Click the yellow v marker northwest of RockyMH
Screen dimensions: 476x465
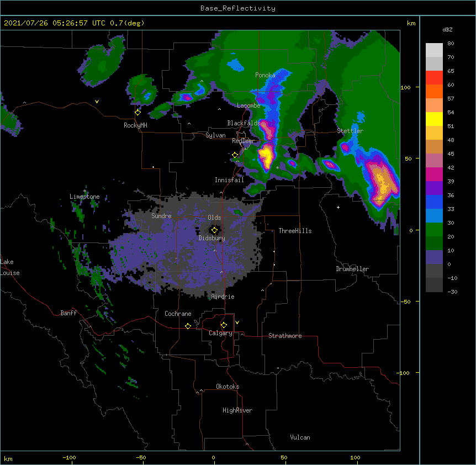click(97, 102)
